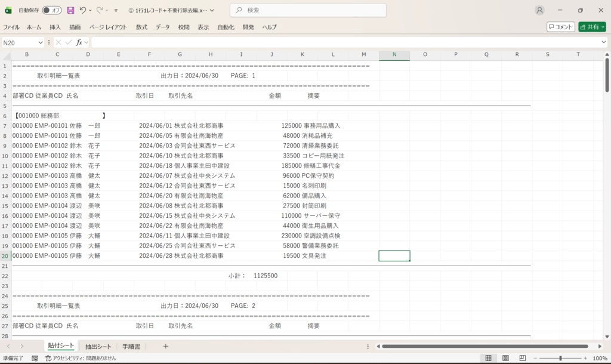Switch to Page Layout view icon
The width and height of the screenshot is (611, 364).
pyautogui.click(x=505, y=358)
